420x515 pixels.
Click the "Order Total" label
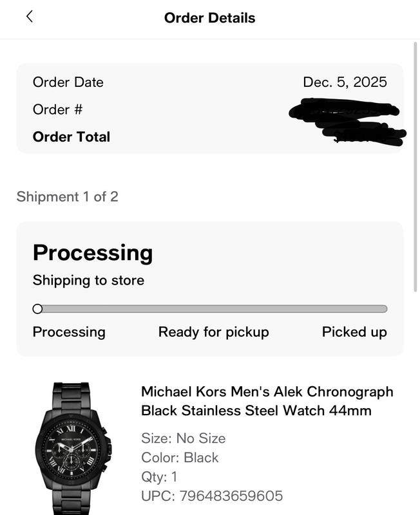click(x=72, y=137)
